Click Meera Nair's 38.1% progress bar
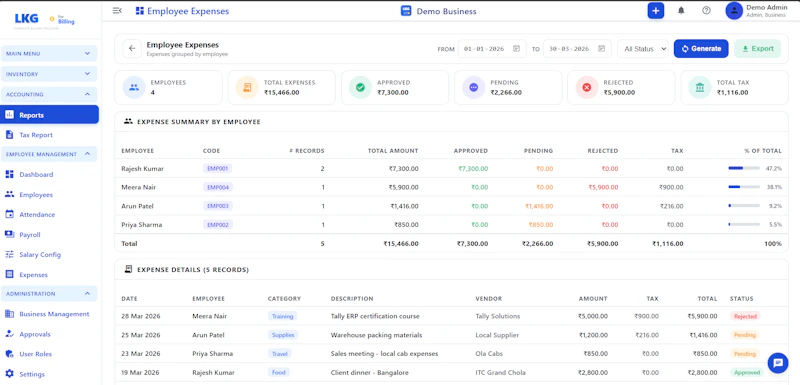 click(x=744, y=187)
